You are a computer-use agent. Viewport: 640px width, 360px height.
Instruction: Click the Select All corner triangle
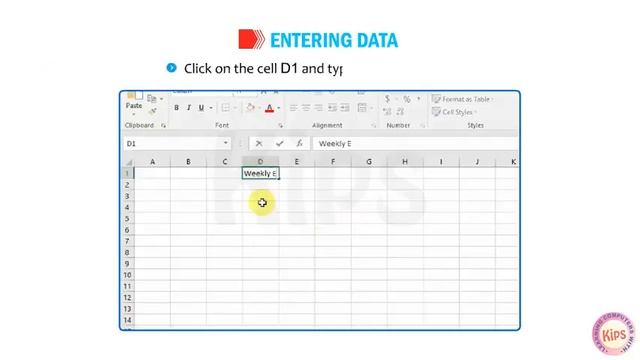129,162
